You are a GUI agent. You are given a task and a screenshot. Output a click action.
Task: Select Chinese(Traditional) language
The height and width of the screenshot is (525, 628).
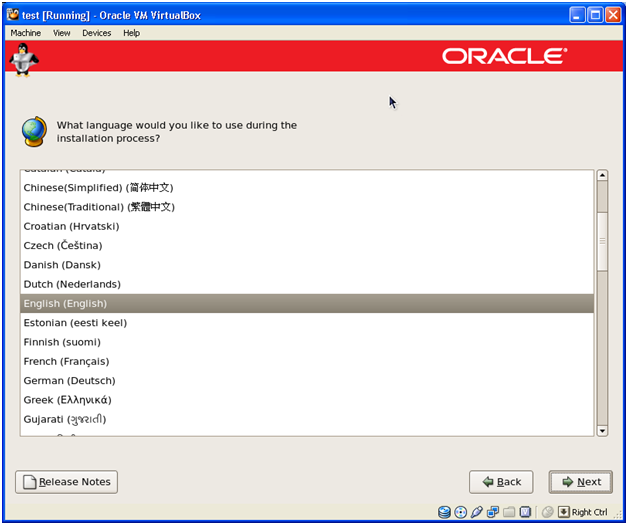coord(307,207)
